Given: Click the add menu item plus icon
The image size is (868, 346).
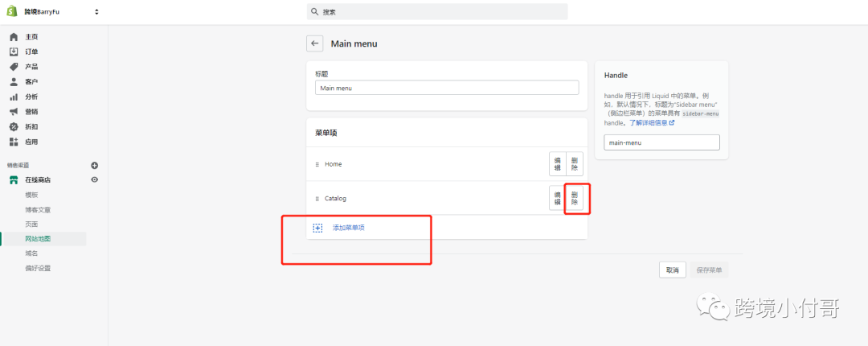Looking at the screenshot, I should click(317, 228).
